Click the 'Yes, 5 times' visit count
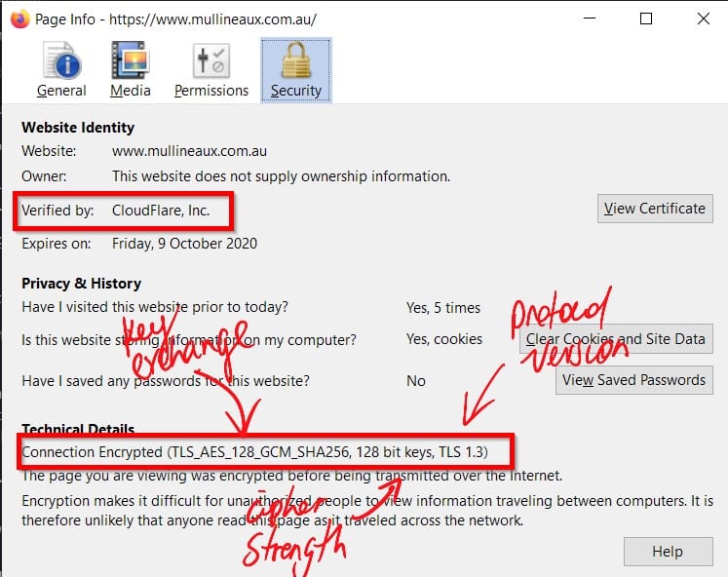The image size is (728, 577). pos(442,308)
